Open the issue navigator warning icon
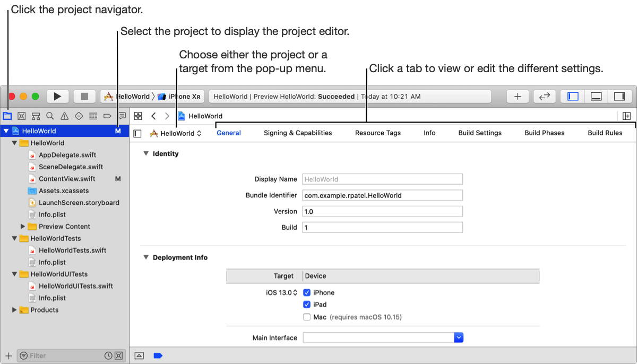 [64, 116]
